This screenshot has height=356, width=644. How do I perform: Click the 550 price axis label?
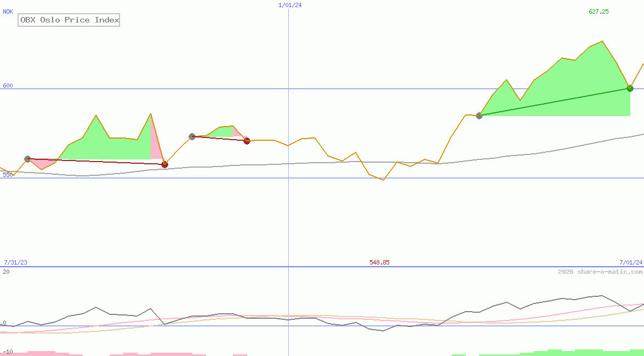click(x=8, y=175)
